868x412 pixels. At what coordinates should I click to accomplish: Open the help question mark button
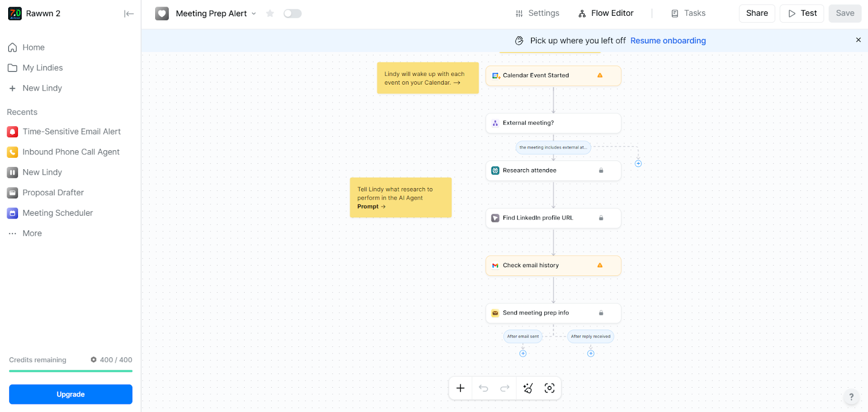pos(851,397)
